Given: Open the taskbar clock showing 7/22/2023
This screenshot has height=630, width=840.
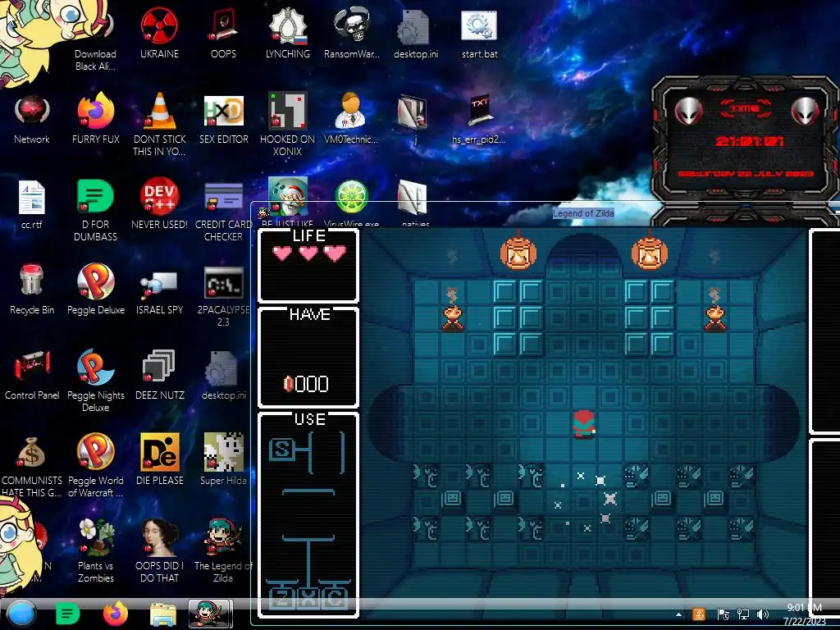Looking at the screenshot, I should coord(804,614).
